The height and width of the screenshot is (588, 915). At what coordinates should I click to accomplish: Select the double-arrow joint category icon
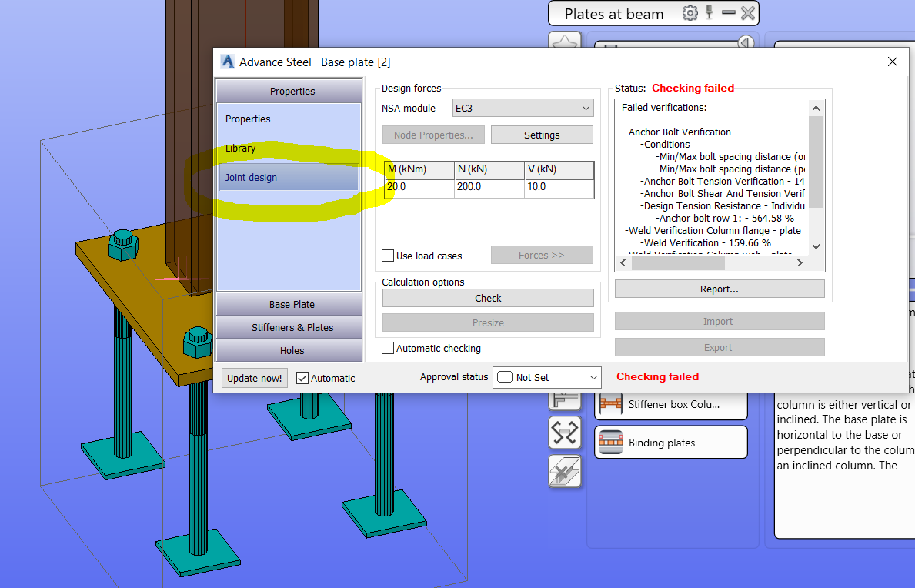(564, 433)
